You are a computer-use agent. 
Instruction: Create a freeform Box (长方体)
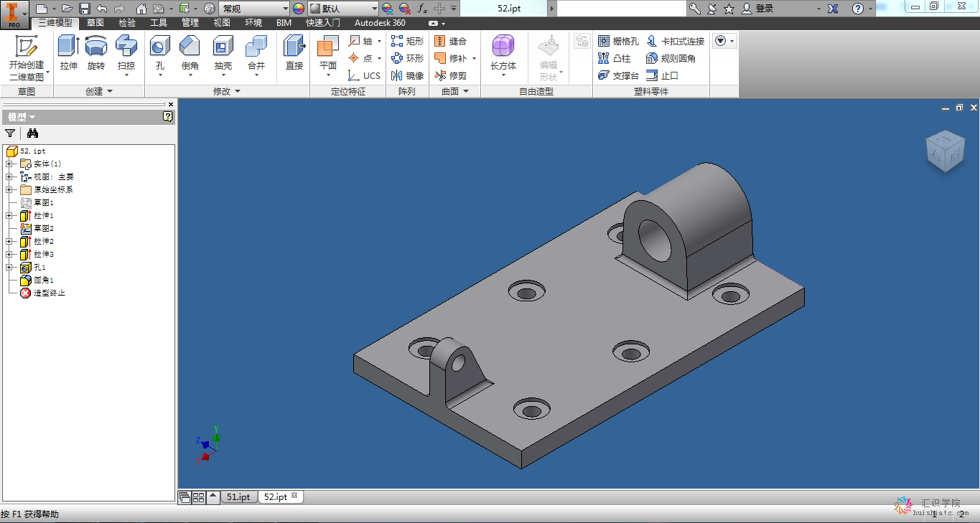click(503, 55)
